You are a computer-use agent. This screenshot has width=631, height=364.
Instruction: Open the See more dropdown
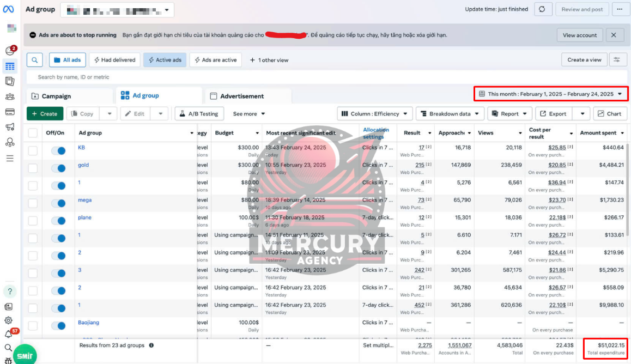(249, 114)
